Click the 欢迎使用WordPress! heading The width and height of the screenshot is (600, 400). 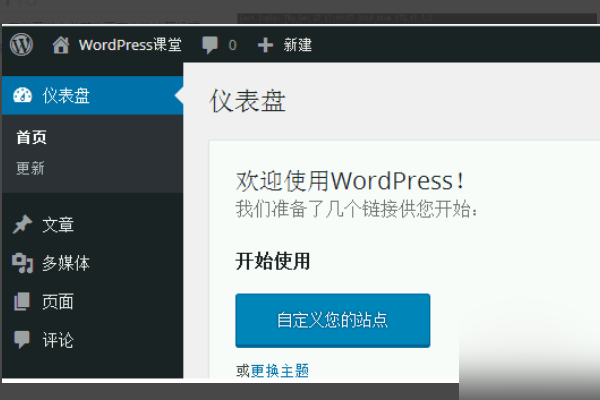pyautogui.click(x=350, y=181)
